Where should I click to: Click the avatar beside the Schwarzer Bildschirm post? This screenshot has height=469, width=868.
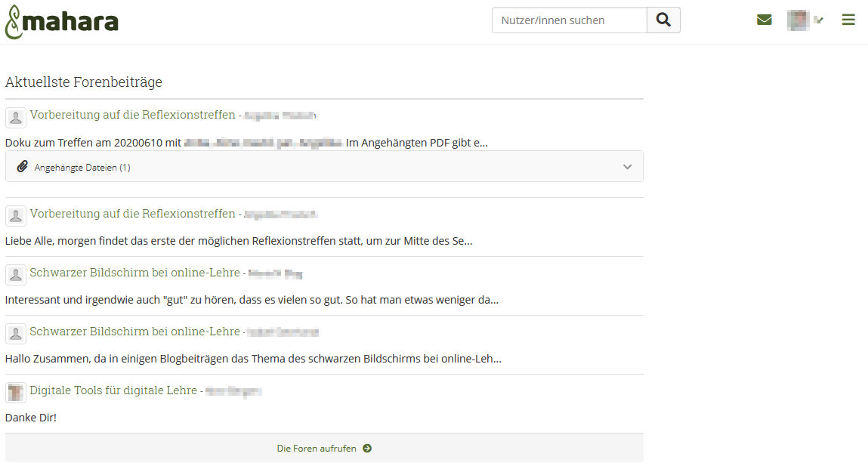[16, 274]
